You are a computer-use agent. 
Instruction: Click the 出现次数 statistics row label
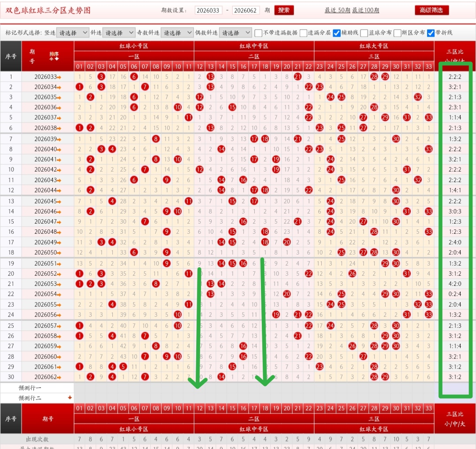[37, 439]
